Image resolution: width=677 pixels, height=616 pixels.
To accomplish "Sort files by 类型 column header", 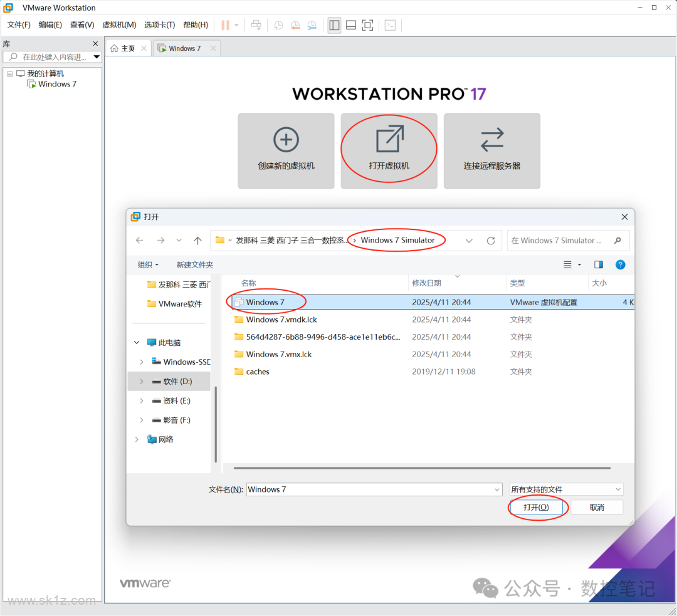I will click(517, 283).
